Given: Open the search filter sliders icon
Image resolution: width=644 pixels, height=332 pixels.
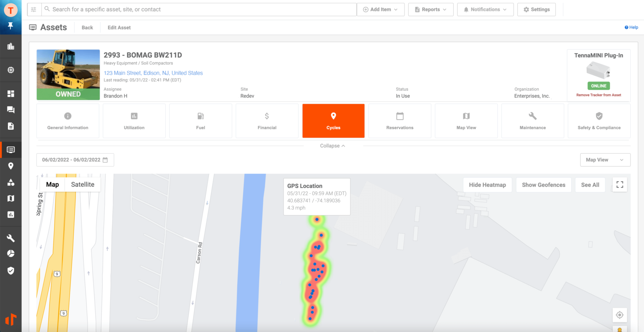Looking at the screenshot, I should point(34,9).
